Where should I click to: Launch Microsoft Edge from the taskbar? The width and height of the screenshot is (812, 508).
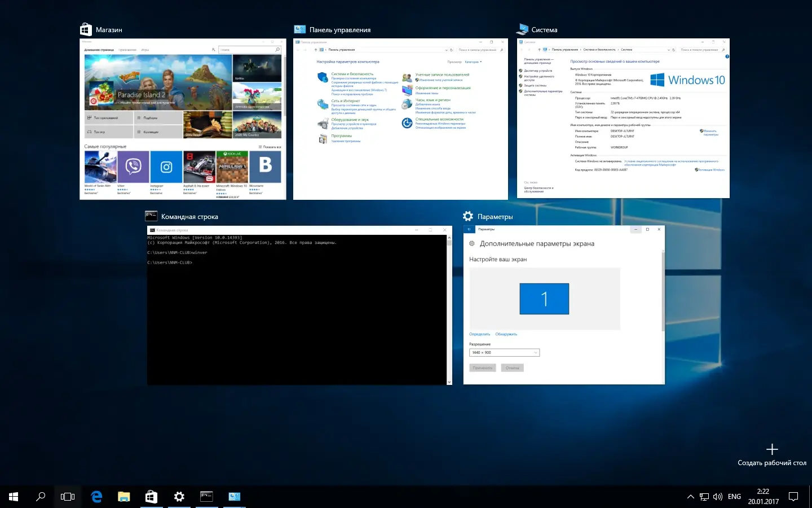pyautogui.click(x=96, y=497)
